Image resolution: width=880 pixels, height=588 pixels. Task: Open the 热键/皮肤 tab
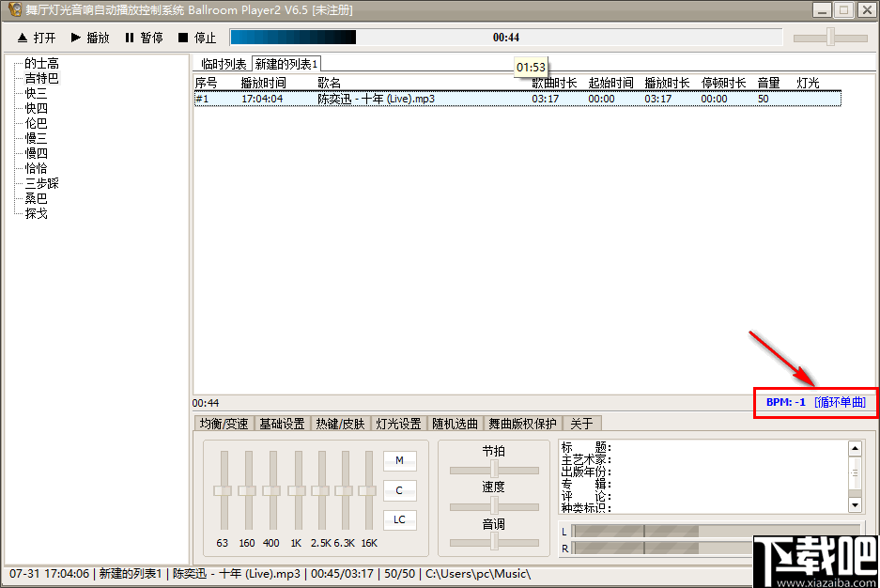click(x=340, y=424)
